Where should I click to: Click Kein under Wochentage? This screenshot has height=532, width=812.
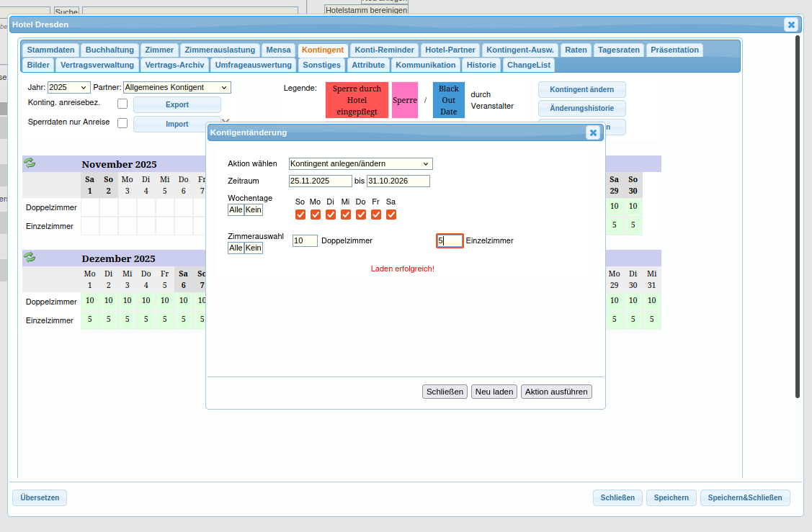[254, 209]
